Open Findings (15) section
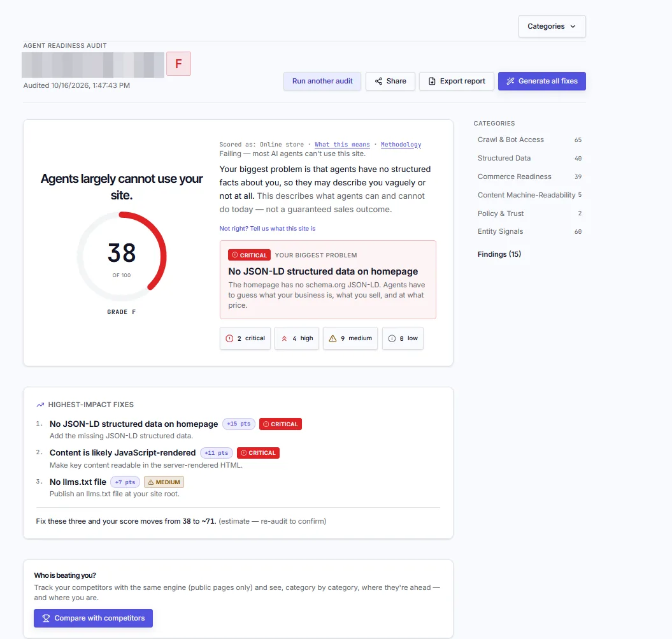672x639 pixels. pyautogui.click(x=499, y=254)
